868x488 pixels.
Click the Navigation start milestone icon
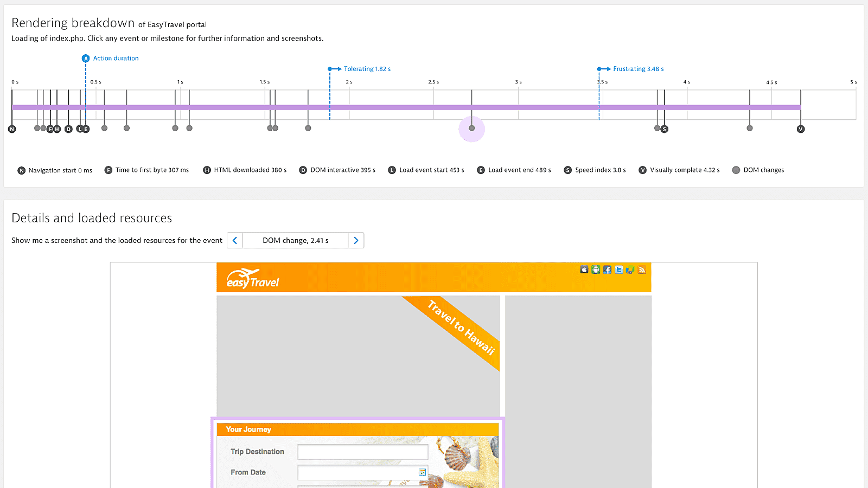click(12, 129)
